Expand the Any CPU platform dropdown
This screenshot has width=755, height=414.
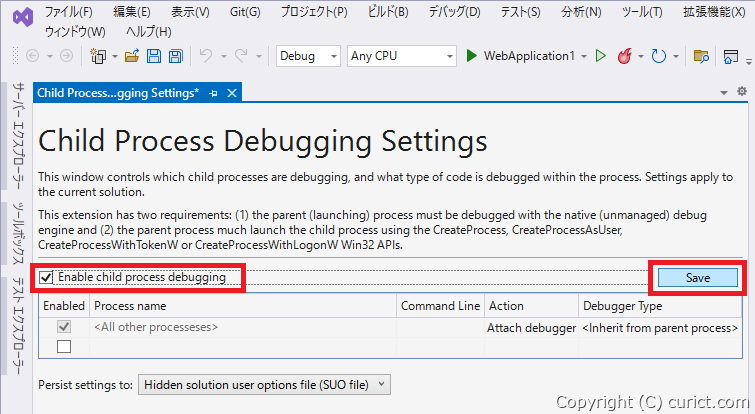(402, 56)
